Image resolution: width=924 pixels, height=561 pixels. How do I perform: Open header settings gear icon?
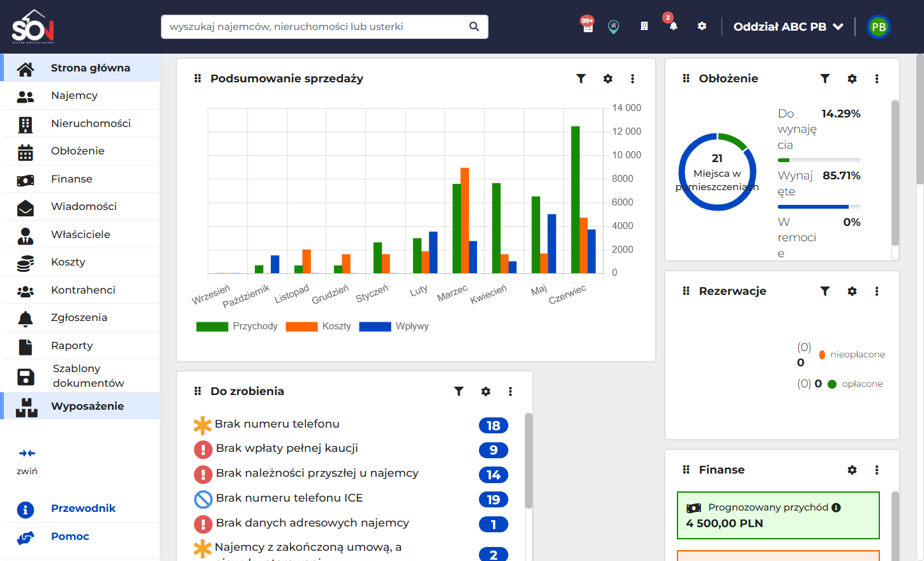coord(702,26)
